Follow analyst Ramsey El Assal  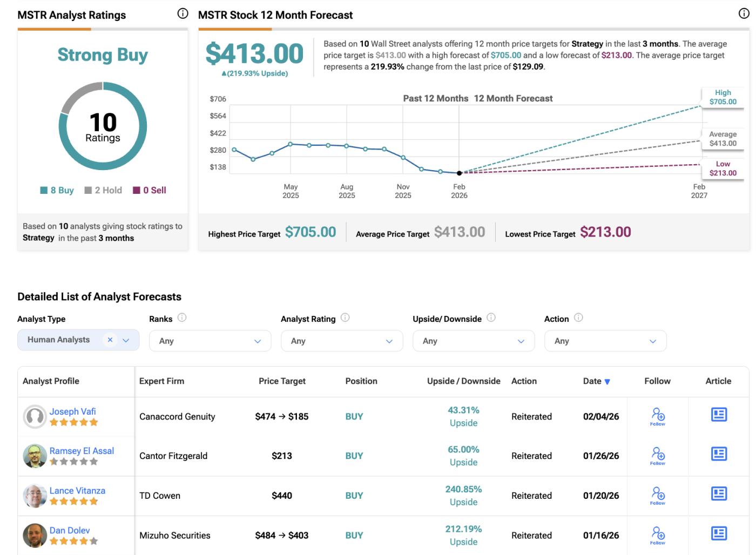(657, 456)
